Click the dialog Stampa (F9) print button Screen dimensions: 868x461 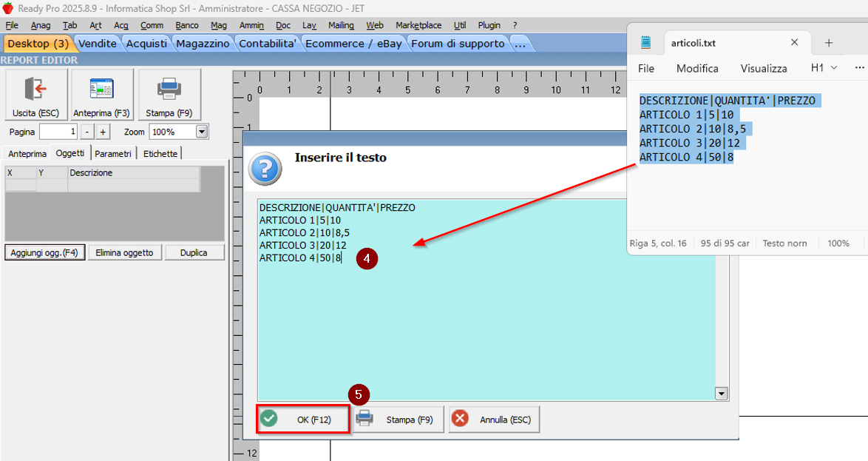(x=398, y=420)
